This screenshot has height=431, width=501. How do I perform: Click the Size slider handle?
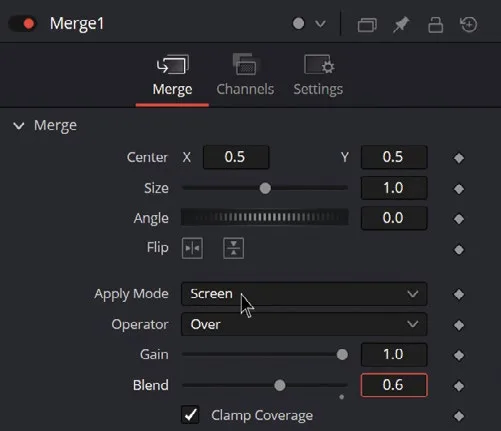[x=265, y=188]
